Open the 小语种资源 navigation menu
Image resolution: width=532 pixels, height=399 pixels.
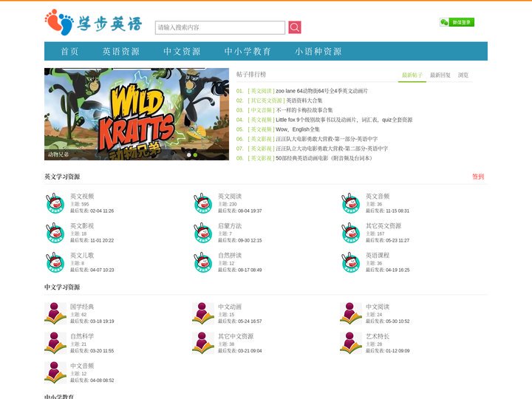(318, 51)
